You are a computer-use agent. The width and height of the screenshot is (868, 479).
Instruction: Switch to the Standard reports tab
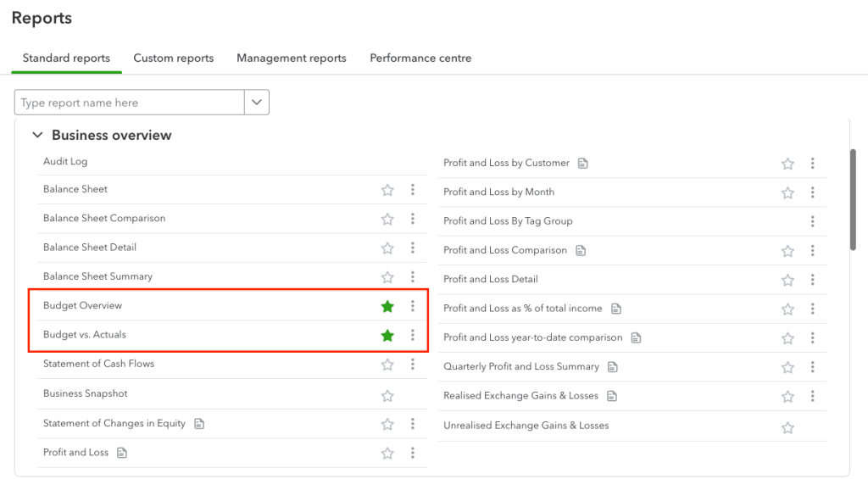(66, 58)
